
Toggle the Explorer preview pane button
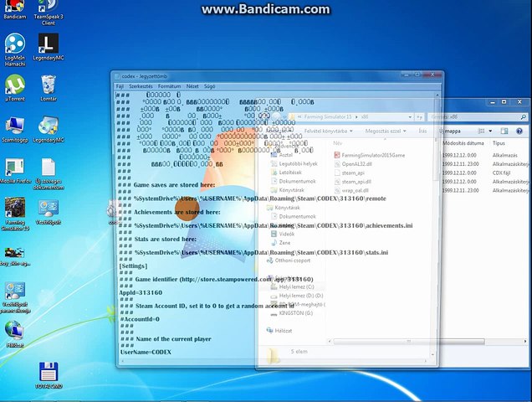(x=504, y=131)
